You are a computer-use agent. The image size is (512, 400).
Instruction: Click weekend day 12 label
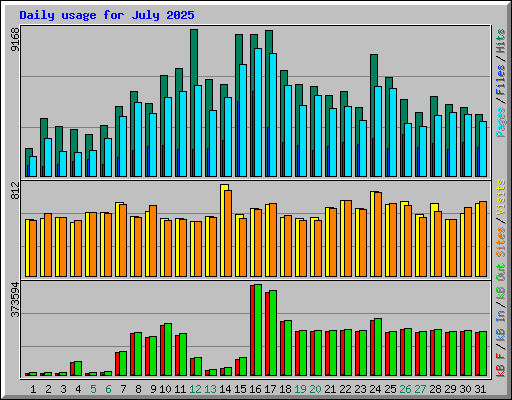tap(195, 389)
